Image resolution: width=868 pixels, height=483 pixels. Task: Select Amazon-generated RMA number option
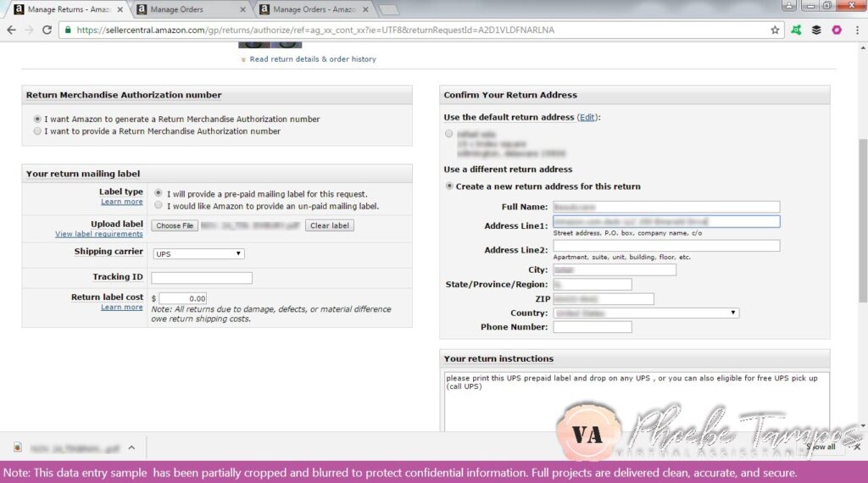coord(37,119)
